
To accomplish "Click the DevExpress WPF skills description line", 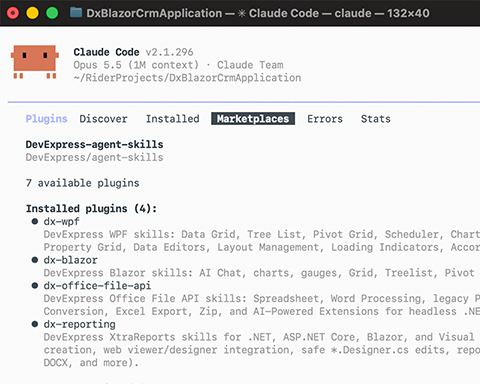I will coord(262,234).
